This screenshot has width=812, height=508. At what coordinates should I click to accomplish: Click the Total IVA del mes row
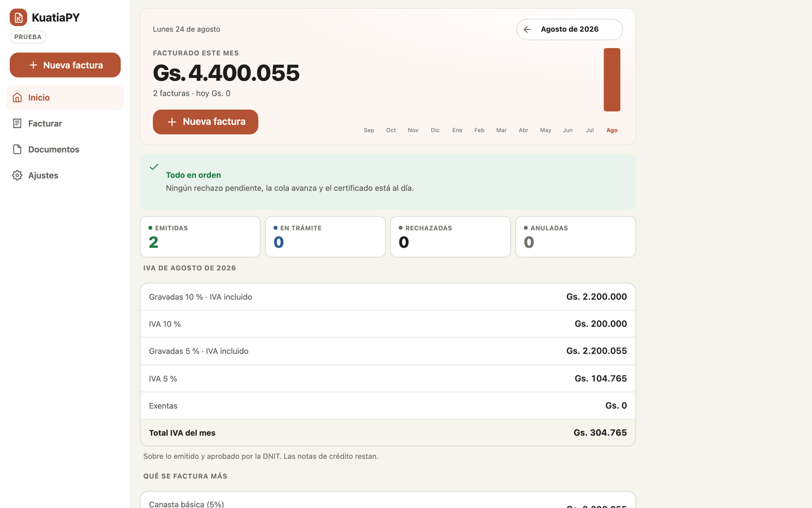[388, 433]
